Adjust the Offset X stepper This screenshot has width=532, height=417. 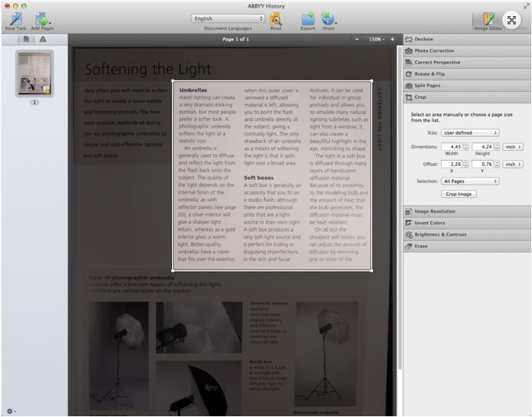pos(466,164)
